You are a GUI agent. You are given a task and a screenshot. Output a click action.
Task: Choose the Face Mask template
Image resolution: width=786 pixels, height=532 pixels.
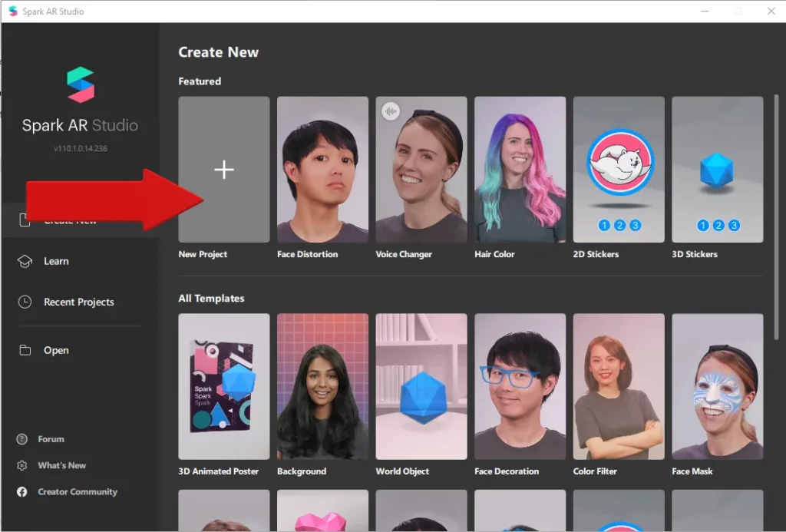718,387
